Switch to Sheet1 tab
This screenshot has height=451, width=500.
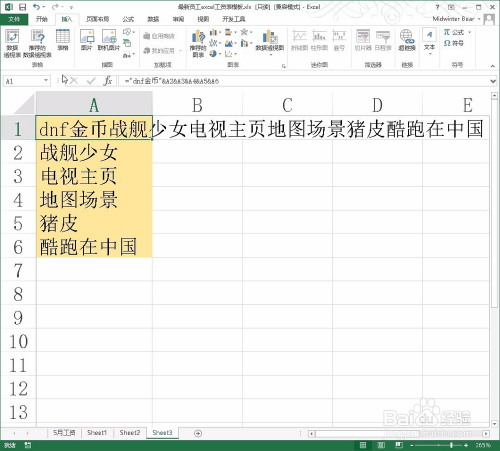(97, 433)
